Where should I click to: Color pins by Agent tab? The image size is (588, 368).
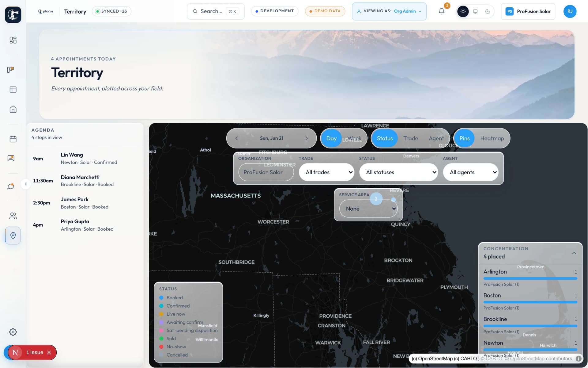coord(436,138)
